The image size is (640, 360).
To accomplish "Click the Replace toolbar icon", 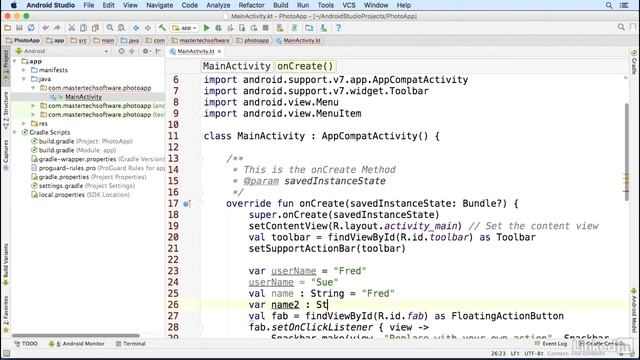I will click(122, 28).
